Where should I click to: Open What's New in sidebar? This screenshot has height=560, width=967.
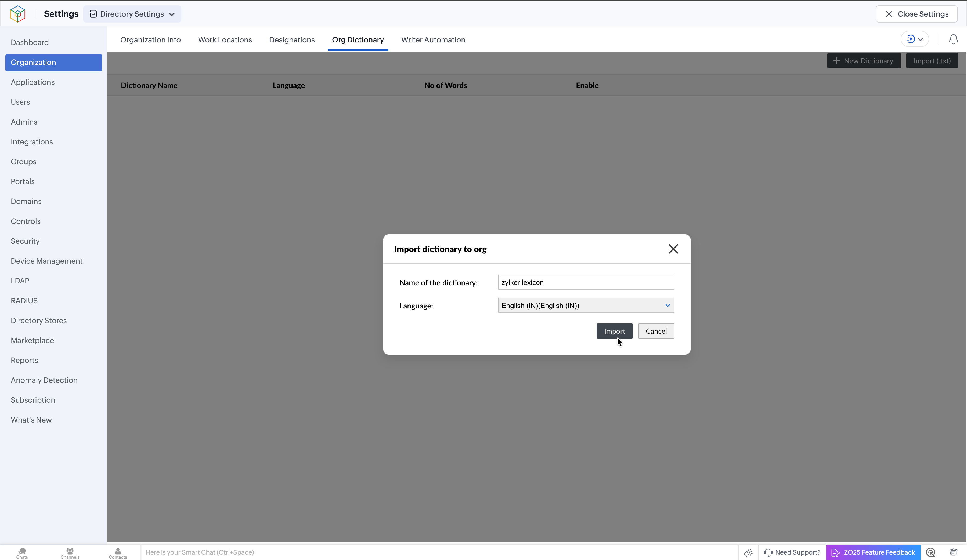(x=31, y=420)
